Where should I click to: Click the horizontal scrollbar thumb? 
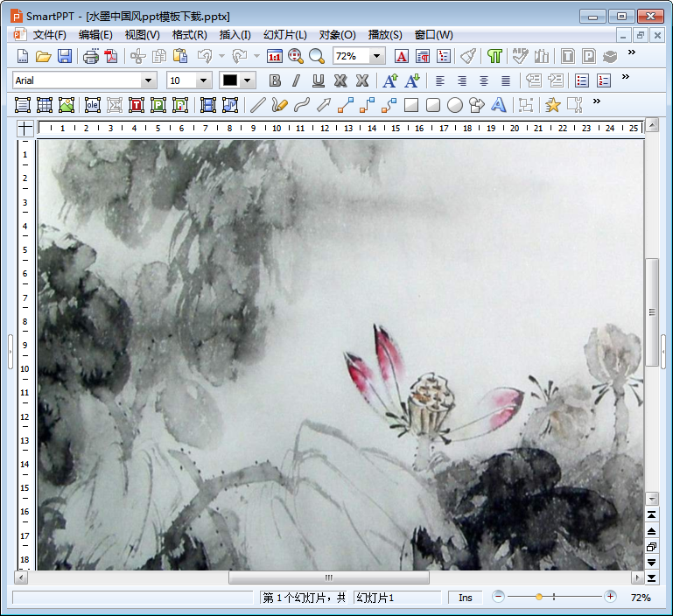point(329,577)
